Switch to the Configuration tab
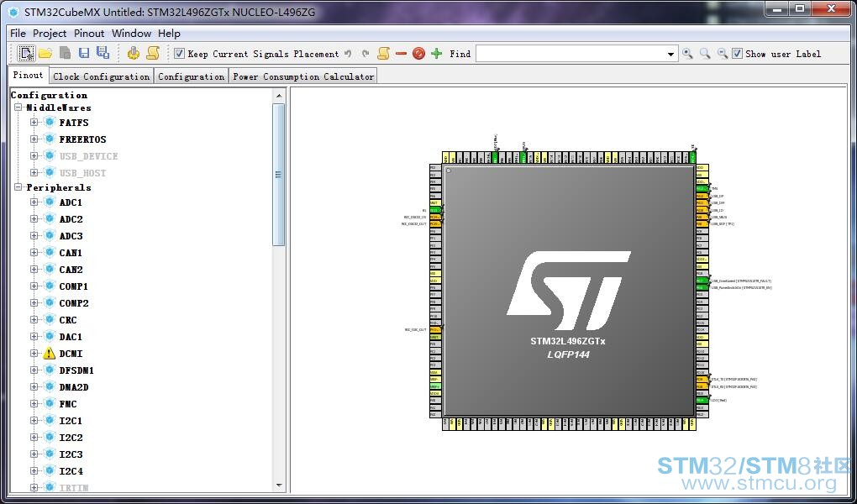 click(191, 76)
